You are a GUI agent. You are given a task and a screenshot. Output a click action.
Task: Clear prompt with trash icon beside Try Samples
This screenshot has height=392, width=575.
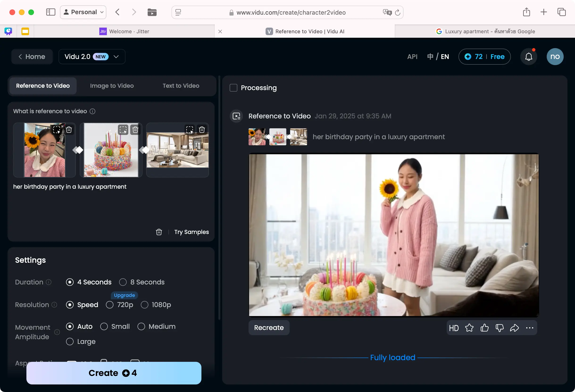coord(159,232)
